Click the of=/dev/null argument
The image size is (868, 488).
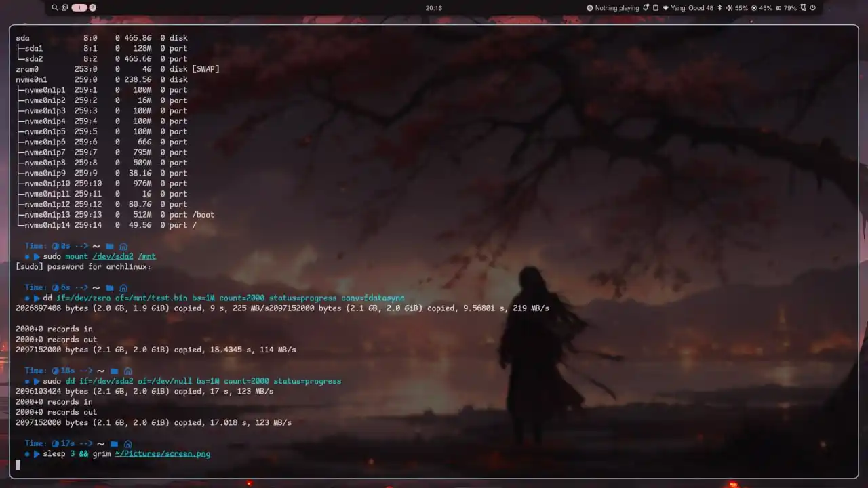pyautogui.click(x=165, y=381)
